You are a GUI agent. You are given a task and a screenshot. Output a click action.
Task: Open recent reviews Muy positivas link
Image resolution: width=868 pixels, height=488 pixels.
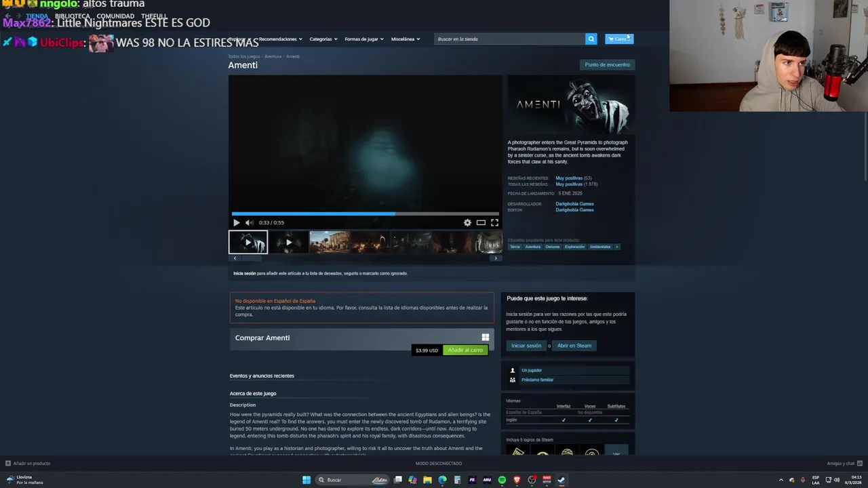pyautogui.click(x=569, y=178)
